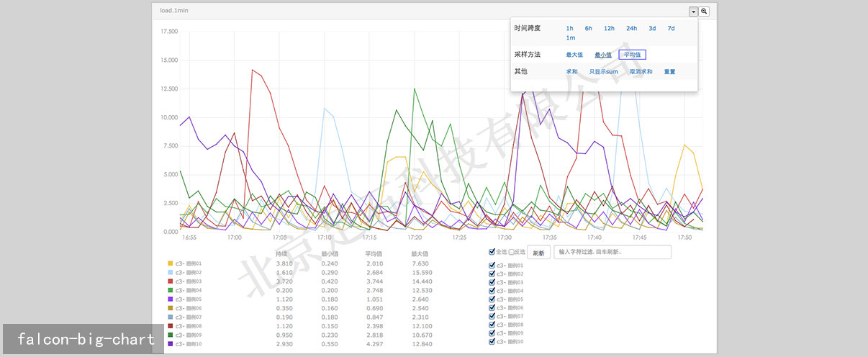Check the 全选 select-all checkbox
The width and height of the screenshot is (868, 357).
[x=492, y=252]
